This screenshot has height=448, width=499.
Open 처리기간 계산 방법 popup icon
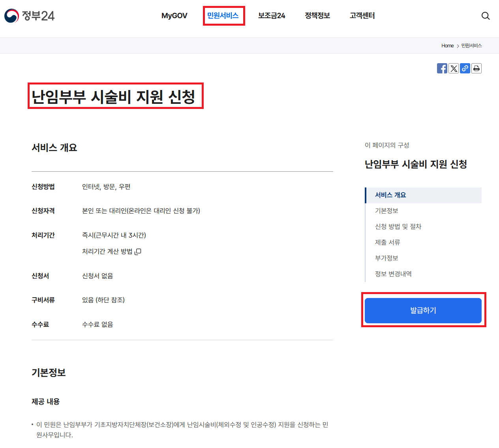[x=138, y=251]
